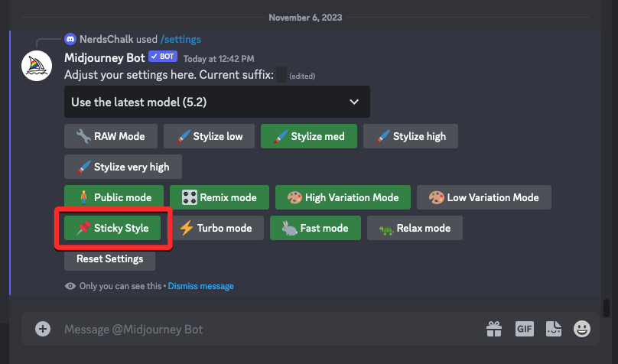Click NerdsChalk username in reply line
This screenshot has width=618, height=364.
[106, 40]
